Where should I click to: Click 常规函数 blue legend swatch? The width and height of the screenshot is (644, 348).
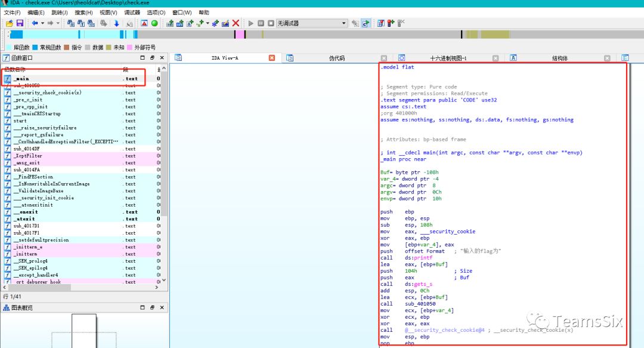point(35,47)
